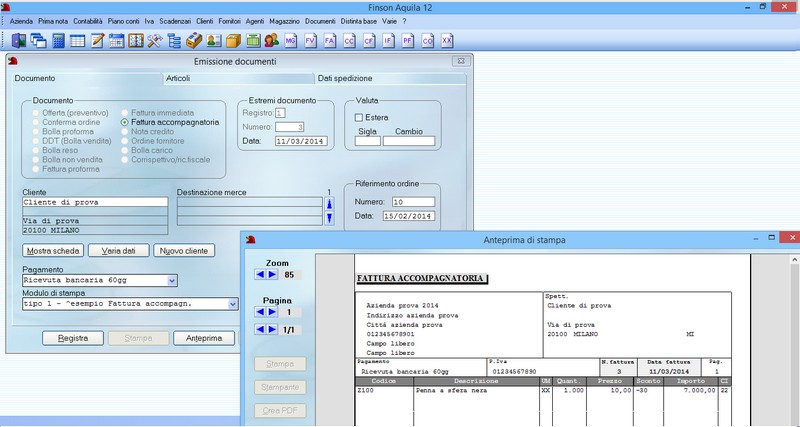
Task: Click the Nuovo cliente button
Action: click(x=184, y=251)
